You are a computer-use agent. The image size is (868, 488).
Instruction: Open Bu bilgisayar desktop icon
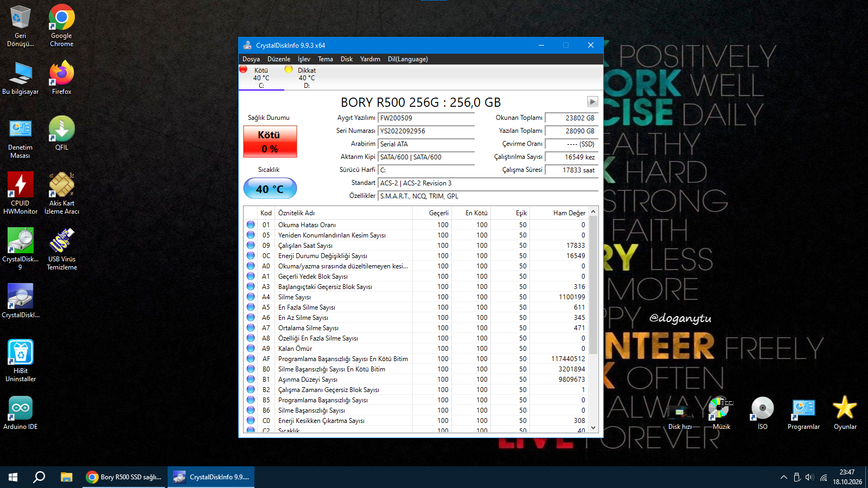tap(21, 77)
